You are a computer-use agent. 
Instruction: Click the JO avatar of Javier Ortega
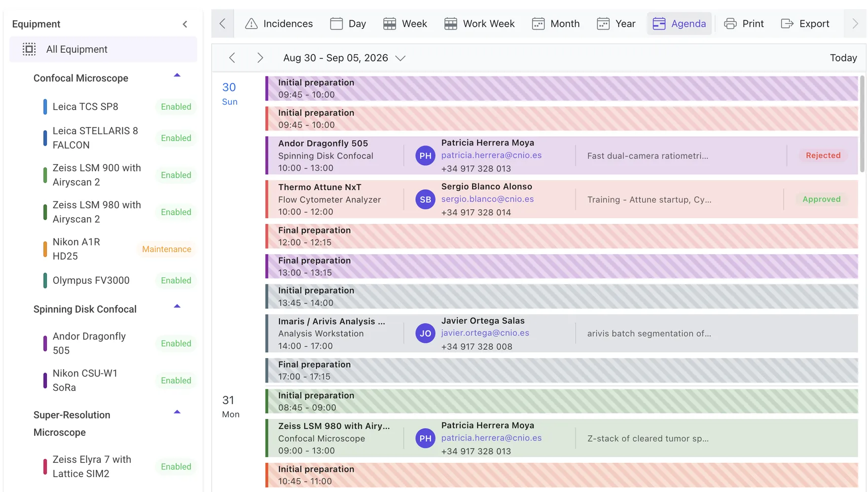click(425, 334)
